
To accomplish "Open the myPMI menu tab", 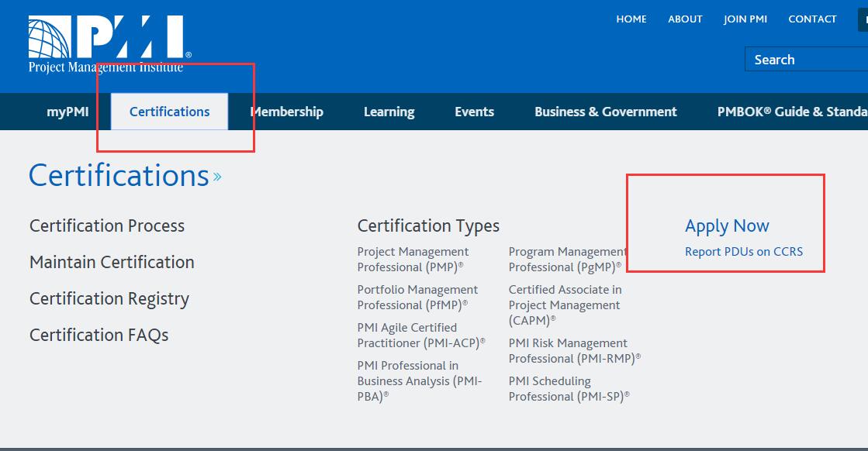I will point(67,112).
